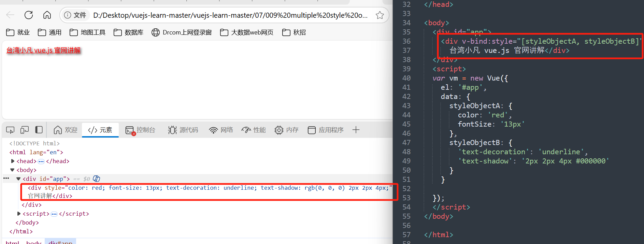644x244 pixels.
Task: Switch to the 控制台 DevTools tab
Action: click(x=140, y=130)
